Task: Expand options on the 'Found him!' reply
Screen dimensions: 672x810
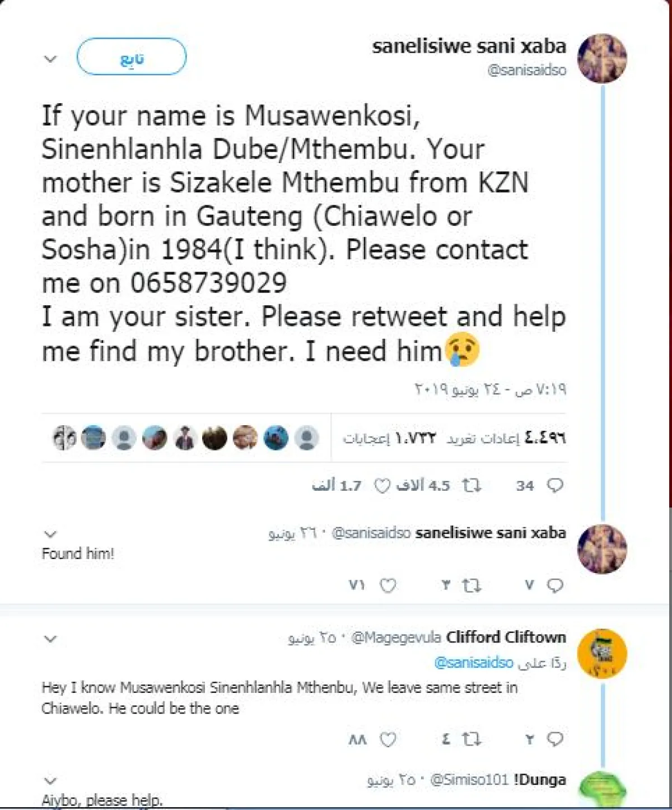Action: [x=50, y=534]
